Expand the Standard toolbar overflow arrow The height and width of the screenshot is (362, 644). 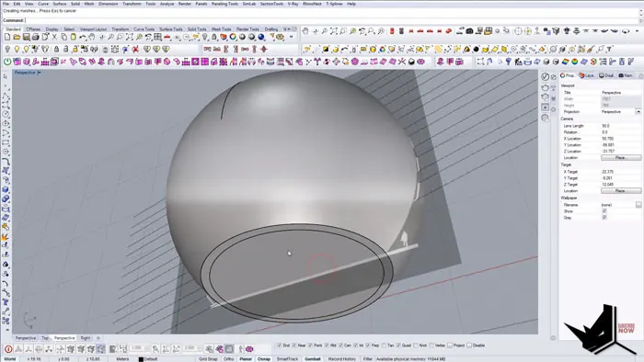tap(292, 38)
